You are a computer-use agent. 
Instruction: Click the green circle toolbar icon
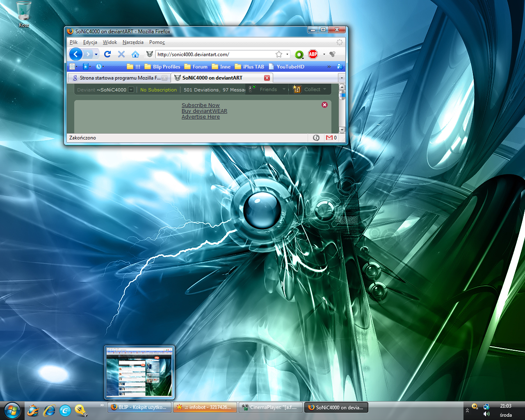(x=299, y=55)
